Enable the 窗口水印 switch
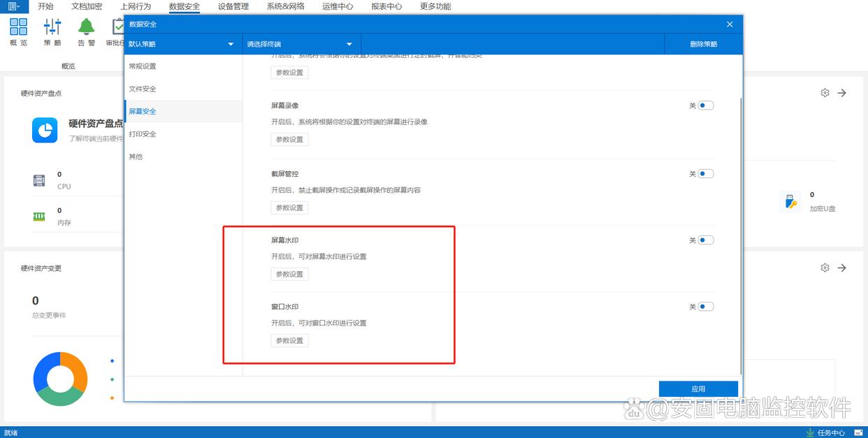Viewport: 868px width, 438px height. (x=706, y=307)
